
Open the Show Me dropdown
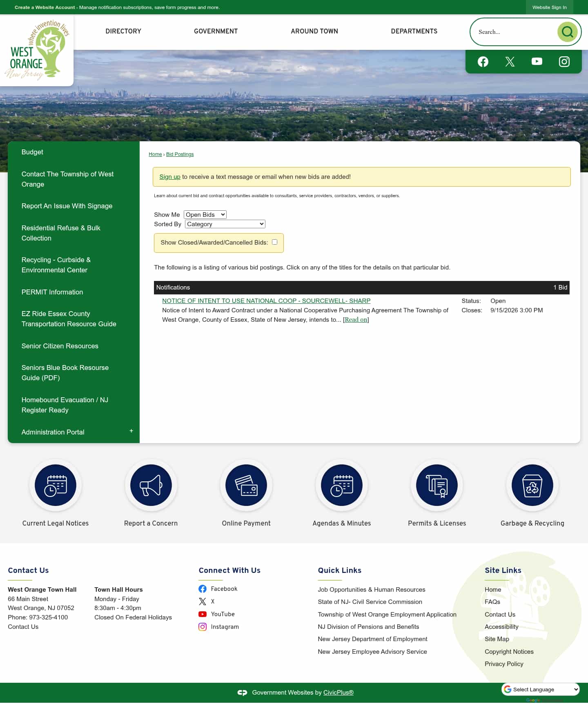pyautogui.click(x=205, y=215)
